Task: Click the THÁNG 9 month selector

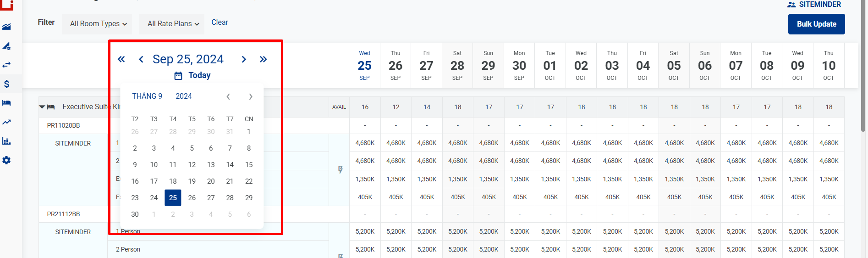Action: click(147, 96)
